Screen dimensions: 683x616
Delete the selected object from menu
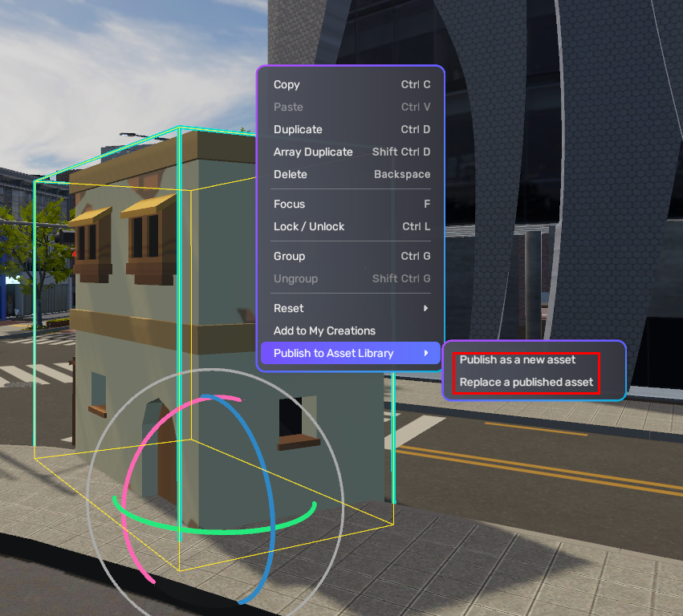pyautogui.click(x=290, y=175)
